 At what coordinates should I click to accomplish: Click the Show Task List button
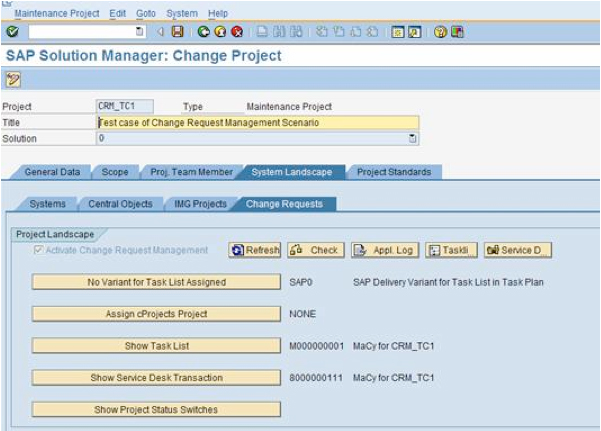click(156, 345)
